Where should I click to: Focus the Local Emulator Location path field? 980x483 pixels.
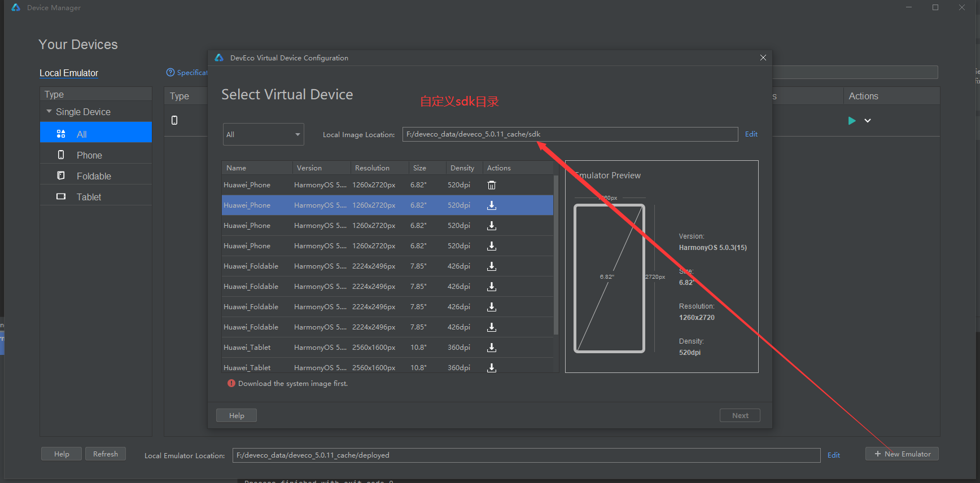tap(526, 455)
